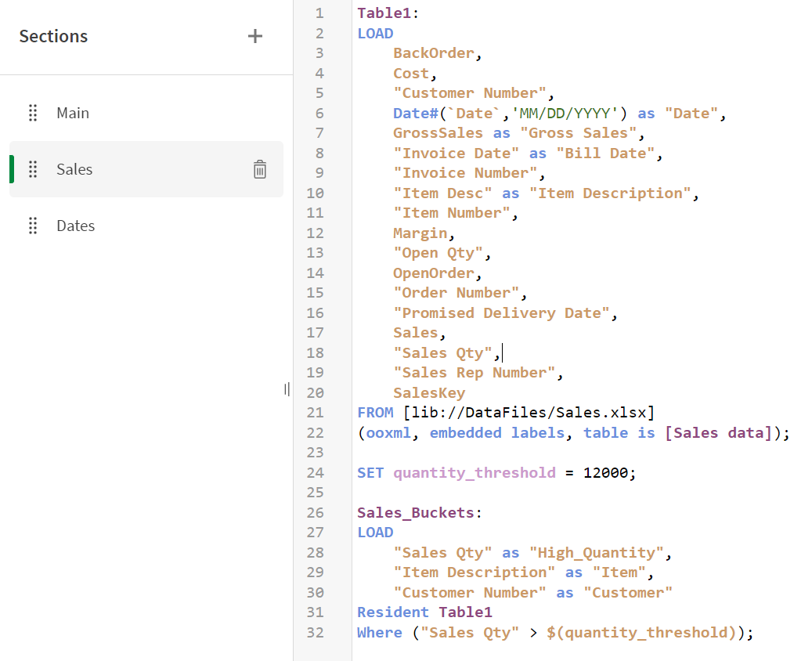The height and width of the screenshot is (661, 812).
Task: Select the Sales script section
Action: (x=74, y=169)
